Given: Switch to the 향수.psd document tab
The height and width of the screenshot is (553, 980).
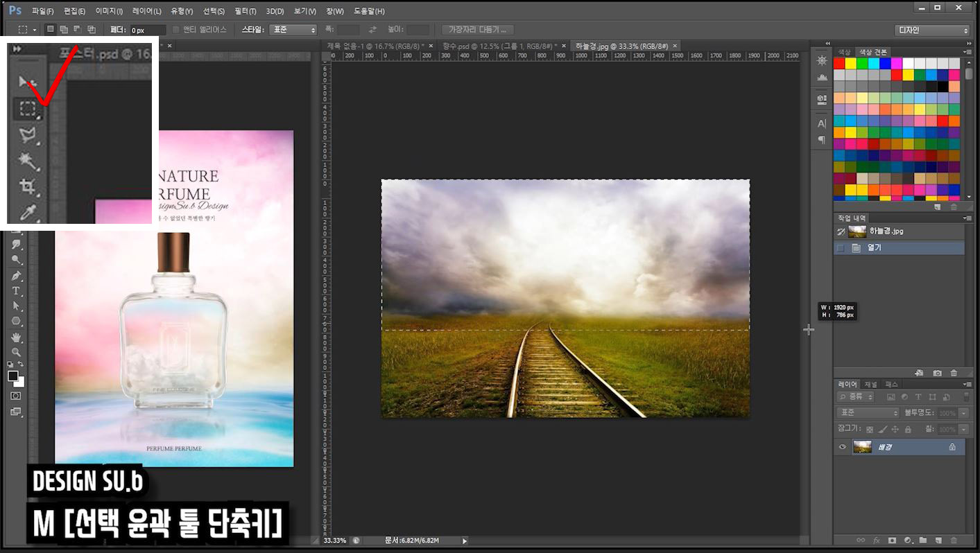Looking at the screenshot, I should (499, 46).
